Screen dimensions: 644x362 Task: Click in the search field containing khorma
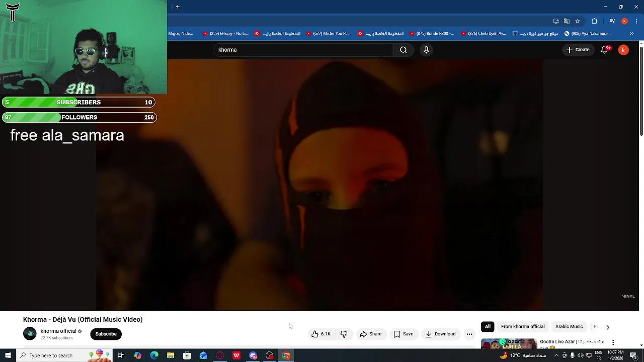(x=303, y=50)
